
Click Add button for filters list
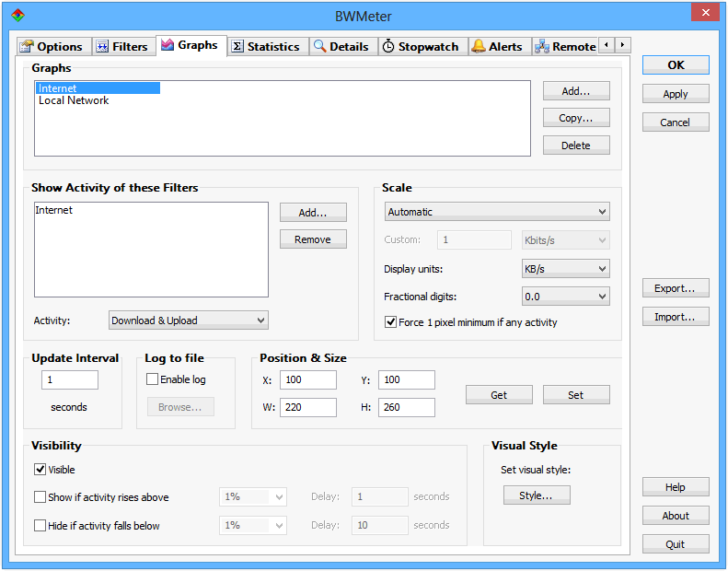313,213
